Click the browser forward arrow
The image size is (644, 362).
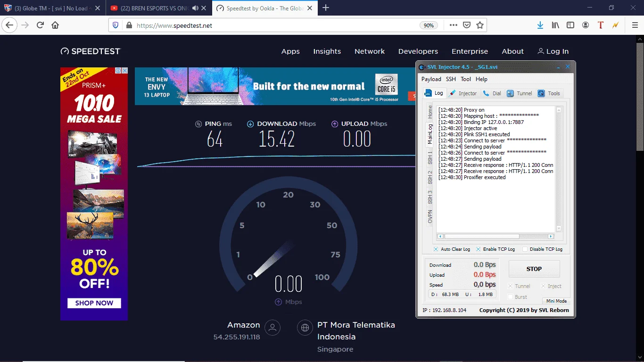tap(25, 25)
